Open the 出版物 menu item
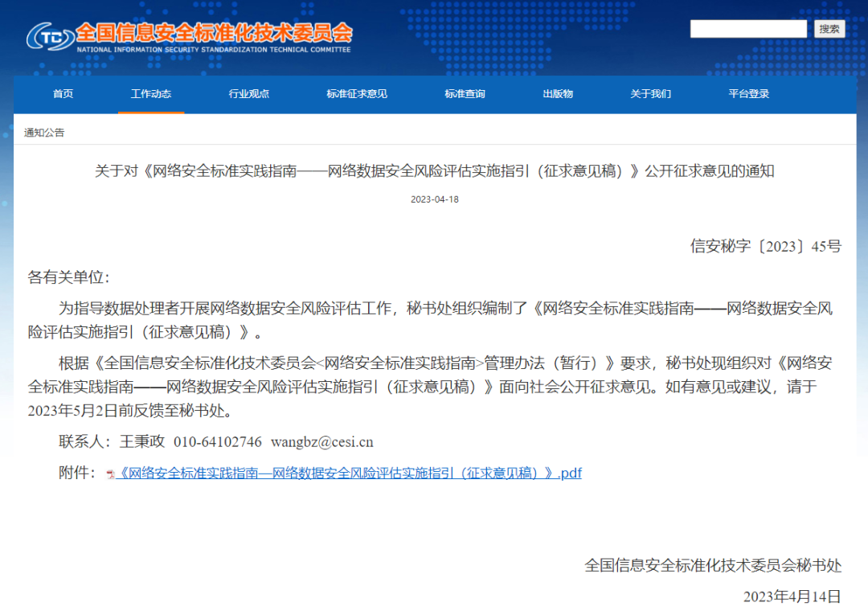The image size is (868, 611). (558, 93)
